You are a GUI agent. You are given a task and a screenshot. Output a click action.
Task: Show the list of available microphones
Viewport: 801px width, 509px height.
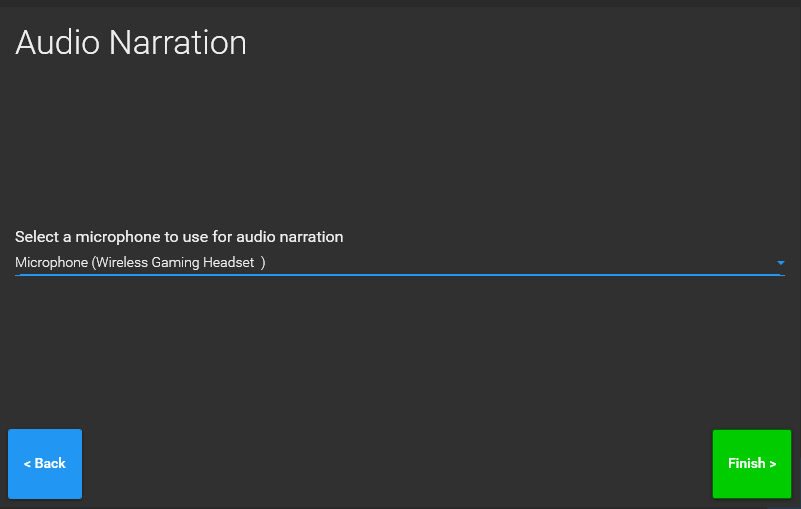pyautogui.click(x=780, y=263)
